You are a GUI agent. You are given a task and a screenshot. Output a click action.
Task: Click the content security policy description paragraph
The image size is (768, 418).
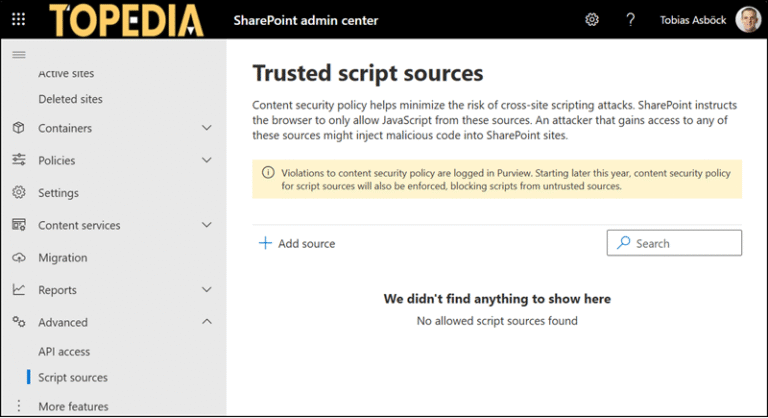[495, 120]
